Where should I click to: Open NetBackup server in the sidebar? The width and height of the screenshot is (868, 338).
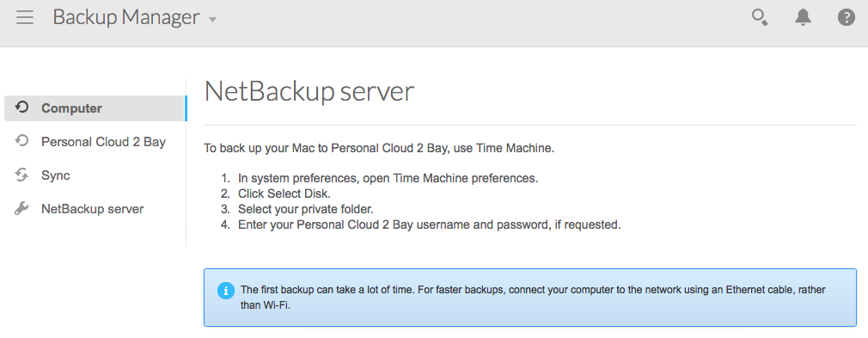pos(95,209)
